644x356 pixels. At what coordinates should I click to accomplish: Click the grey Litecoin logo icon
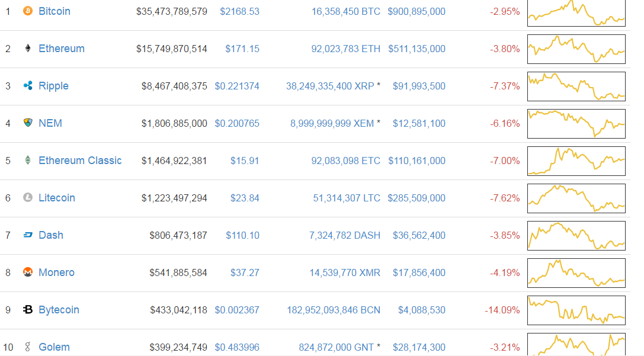[27, 197]
